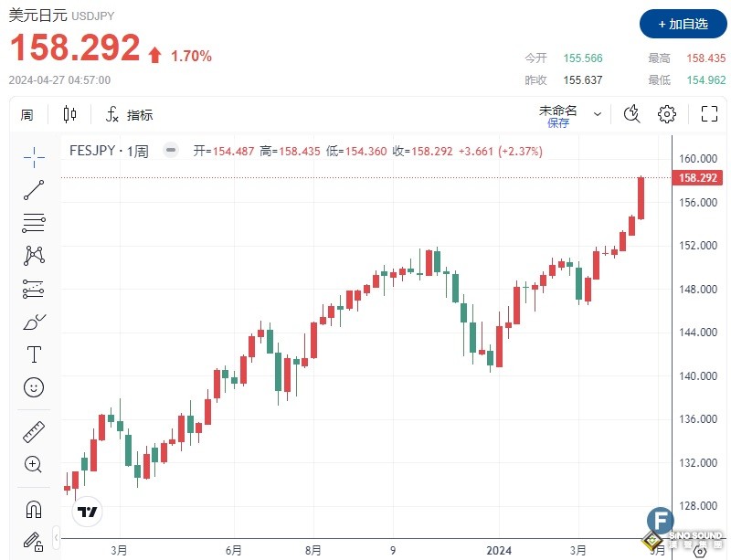Open the 指标 indicators menu
The width and height of the screenshot is (731, 560).
(130, 115)
